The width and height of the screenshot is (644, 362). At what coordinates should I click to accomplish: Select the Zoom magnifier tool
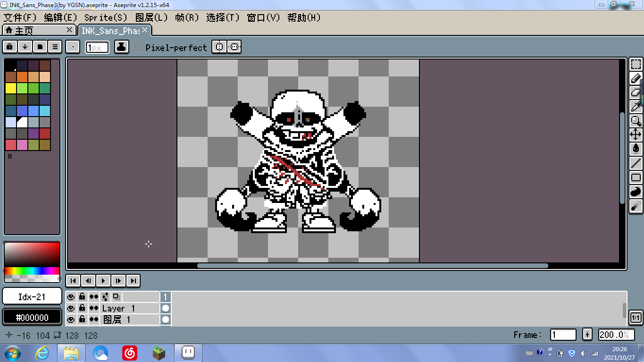pos(636,121)
